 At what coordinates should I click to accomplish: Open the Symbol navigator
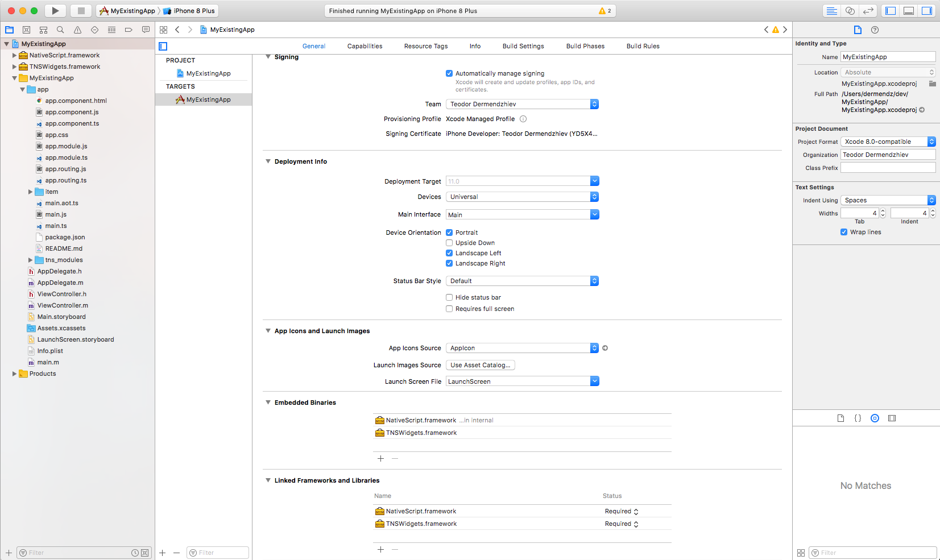click(43, 30)
